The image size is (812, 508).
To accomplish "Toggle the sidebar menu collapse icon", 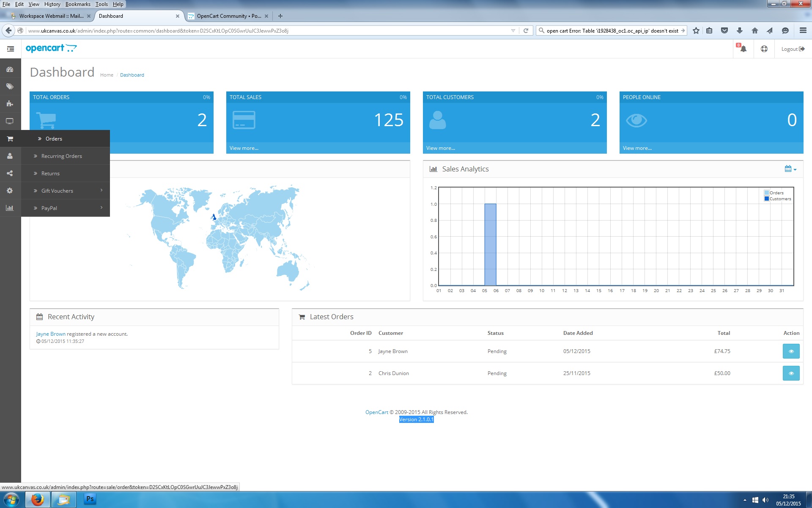I will click(11, 49).
